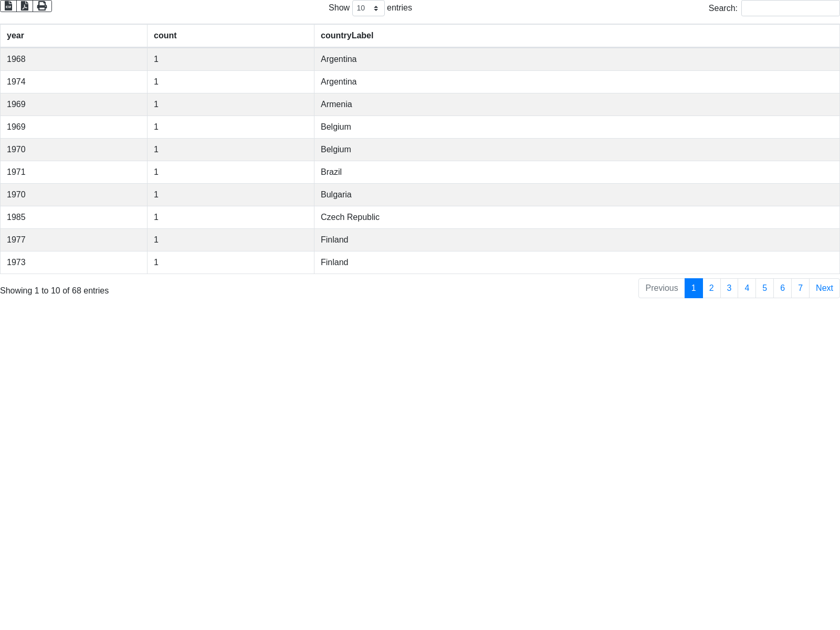840x630 pixels.
Task: Click the 1985 year cell
Action: point(16,217)
